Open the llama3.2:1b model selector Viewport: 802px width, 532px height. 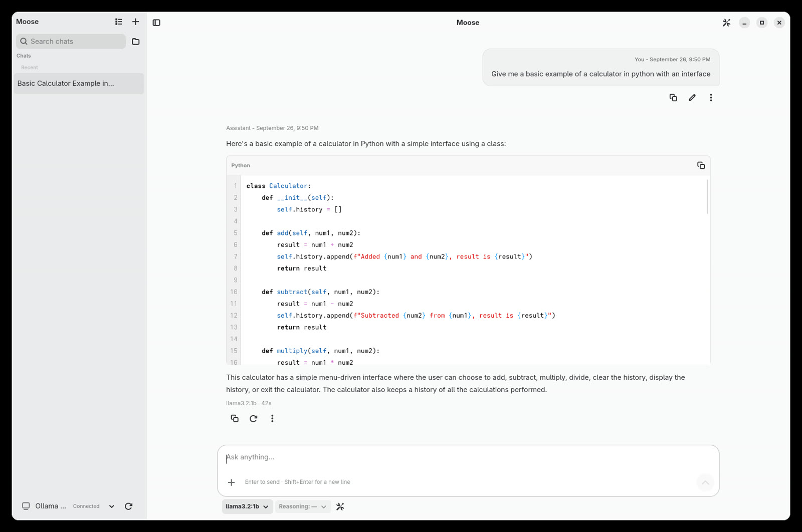click(x=248, y=506)
